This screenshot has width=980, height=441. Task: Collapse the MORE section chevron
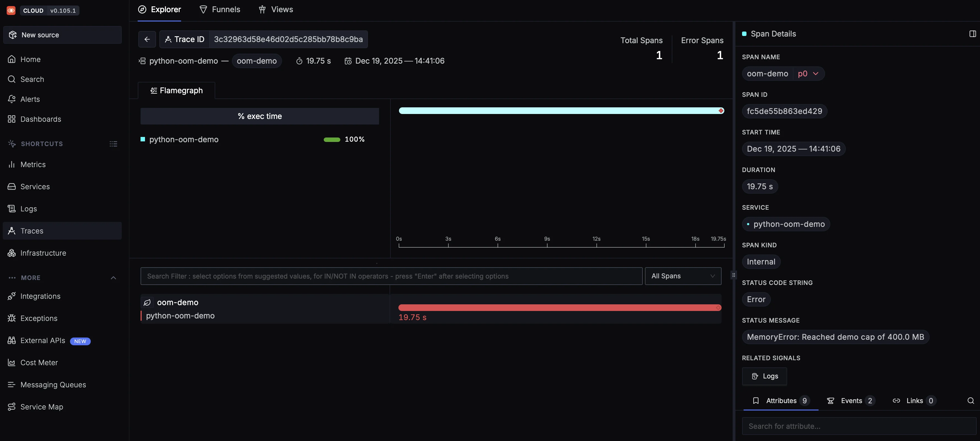point(113,278)
